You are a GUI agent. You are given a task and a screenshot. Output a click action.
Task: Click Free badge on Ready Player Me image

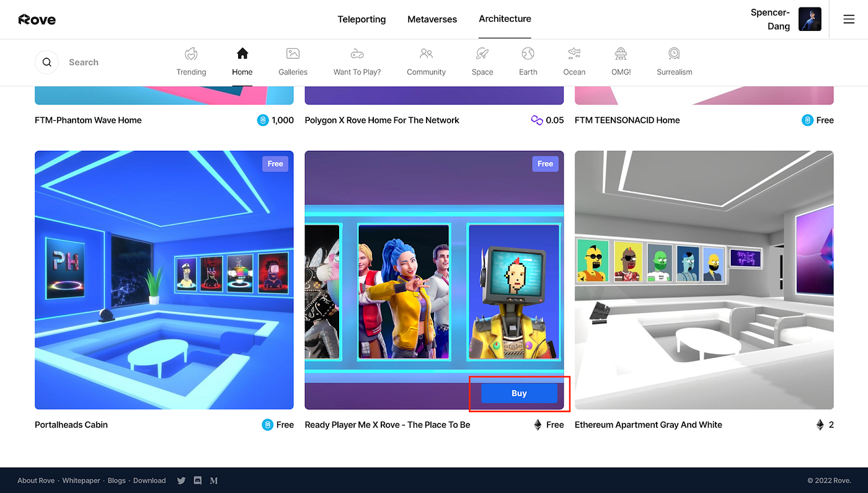(546, 164)
